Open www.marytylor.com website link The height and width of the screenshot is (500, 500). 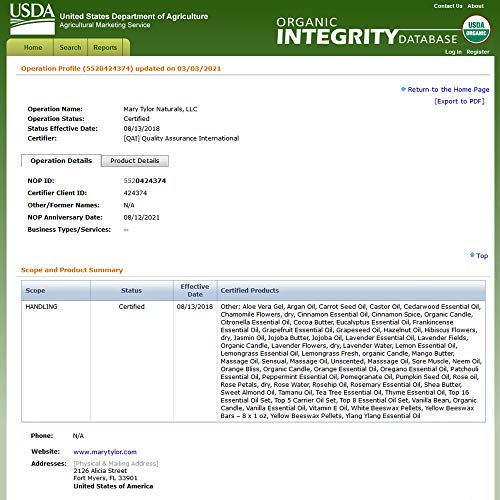105,452
